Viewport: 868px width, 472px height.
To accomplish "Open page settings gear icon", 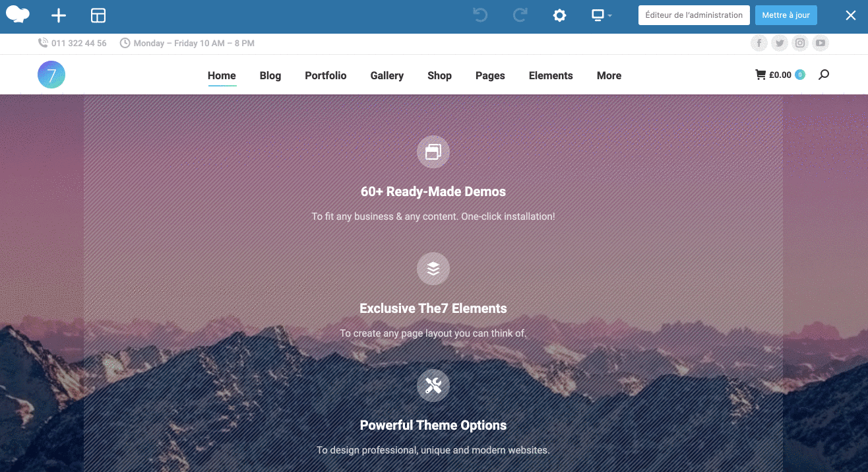I will (559, 16).
